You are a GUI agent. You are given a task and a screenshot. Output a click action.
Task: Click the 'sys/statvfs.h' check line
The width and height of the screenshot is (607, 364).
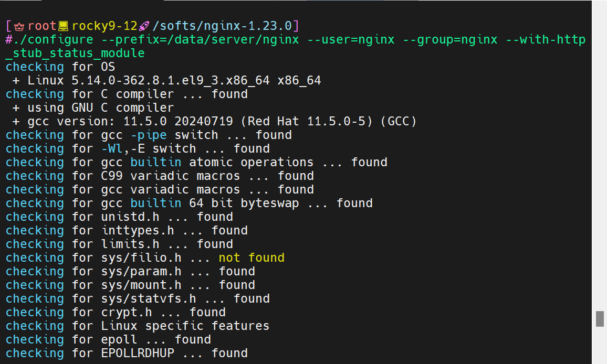(138, 298)
